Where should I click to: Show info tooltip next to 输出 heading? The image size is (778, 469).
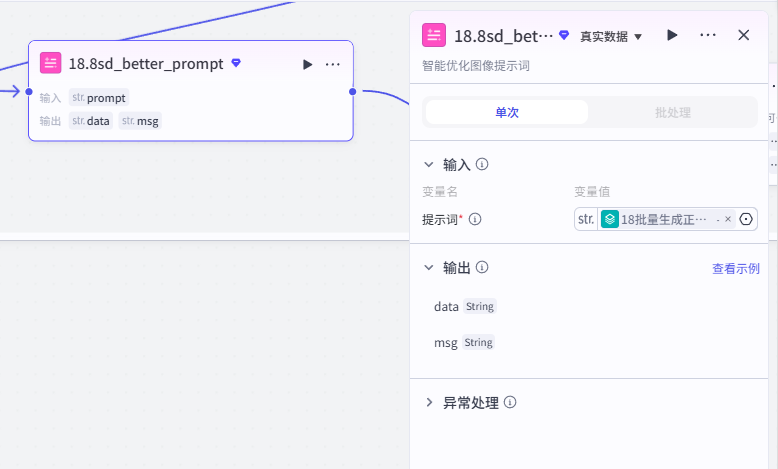pyautogui.click(x=482, y=268)
